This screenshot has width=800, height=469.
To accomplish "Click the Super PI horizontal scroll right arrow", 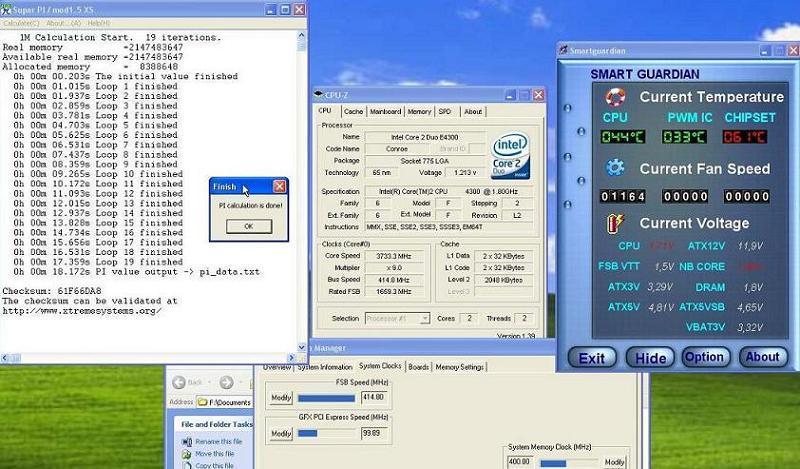I will [291, 358].
